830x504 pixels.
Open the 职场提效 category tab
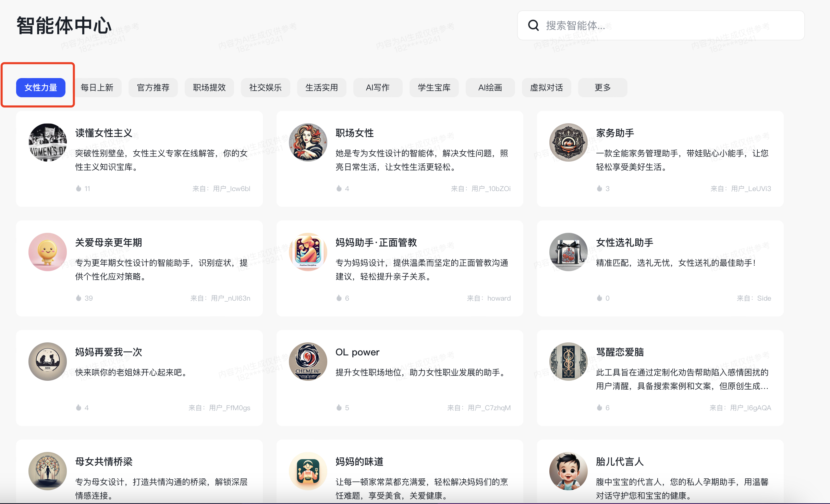(209, 88)
